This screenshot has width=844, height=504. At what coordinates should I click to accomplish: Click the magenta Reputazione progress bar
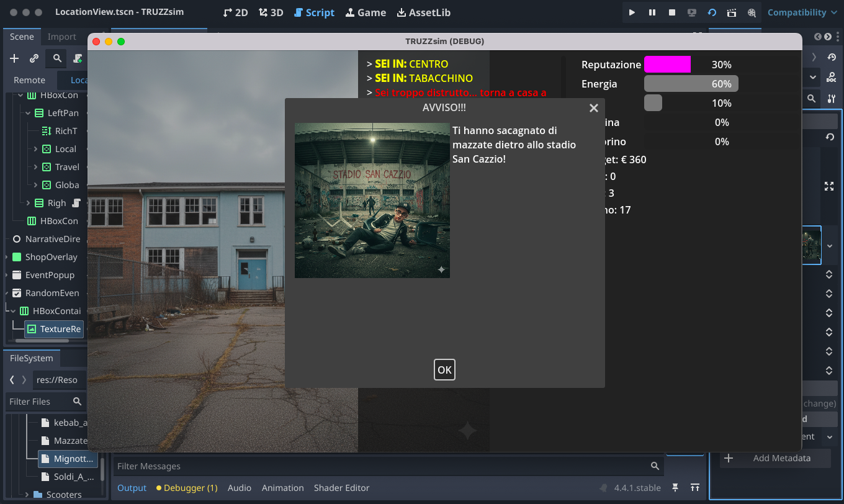(x=668, y=65)
